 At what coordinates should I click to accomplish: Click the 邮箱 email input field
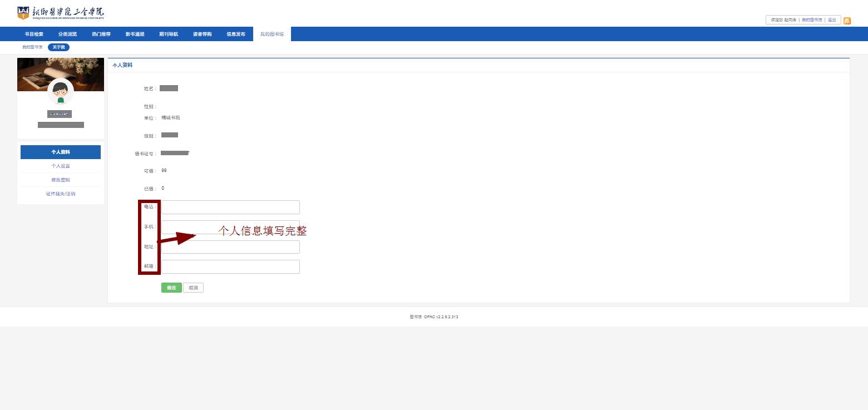(230, 267)
